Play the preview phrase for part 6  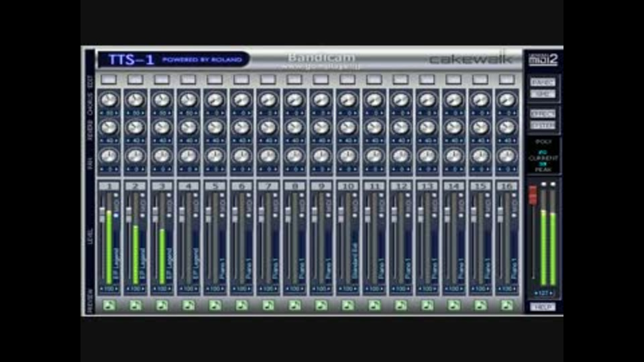click(x=241, y=305)
